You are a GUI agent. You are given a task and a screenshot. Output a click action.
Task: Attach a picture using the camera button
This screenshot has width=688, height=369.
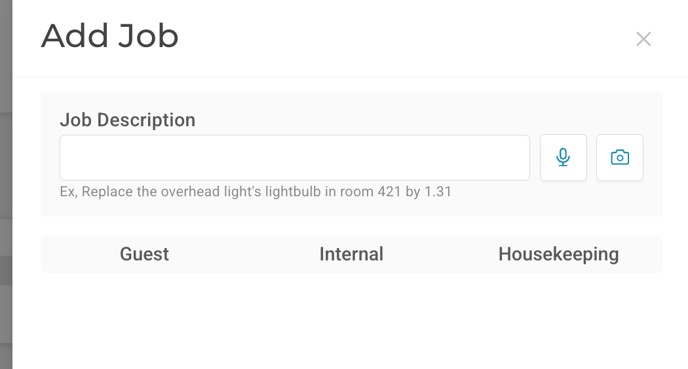(x=620, y=158)
